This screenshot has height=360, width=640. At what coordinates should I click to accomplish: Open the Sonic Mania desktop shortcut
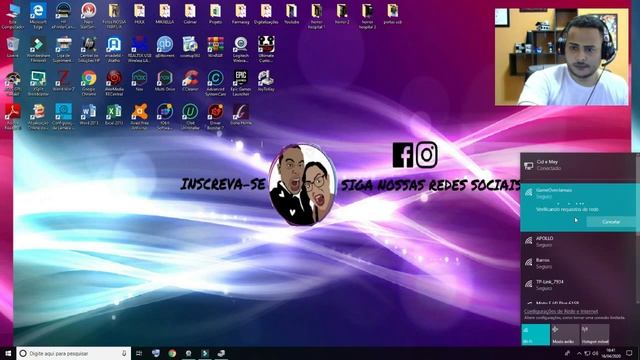pos(241,114)
